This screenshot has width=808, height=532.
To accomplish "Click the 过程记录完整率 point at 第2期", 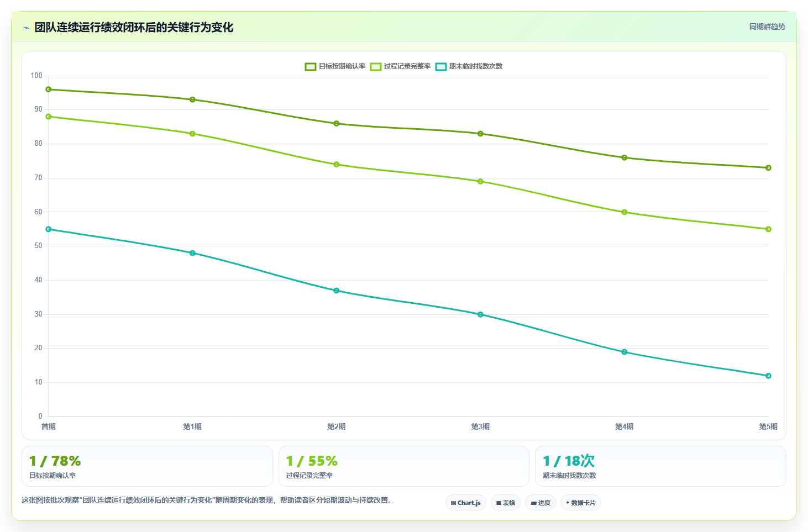I will coord(337,165).
